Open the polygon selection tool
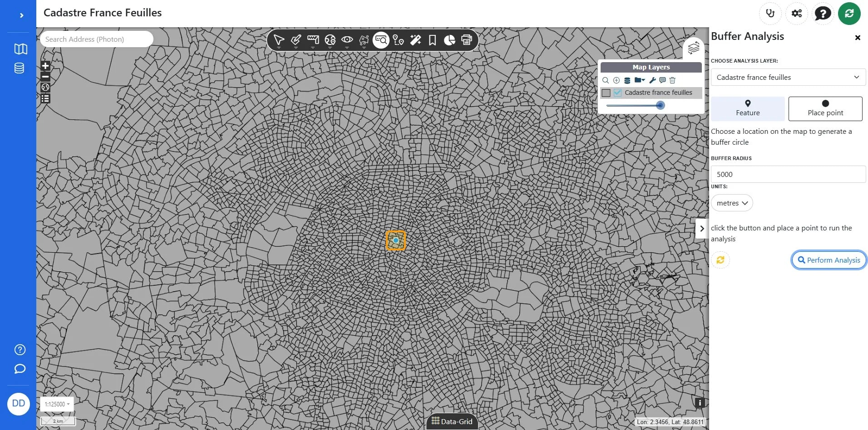Viewport: 868px width, 430px height. 364,40
